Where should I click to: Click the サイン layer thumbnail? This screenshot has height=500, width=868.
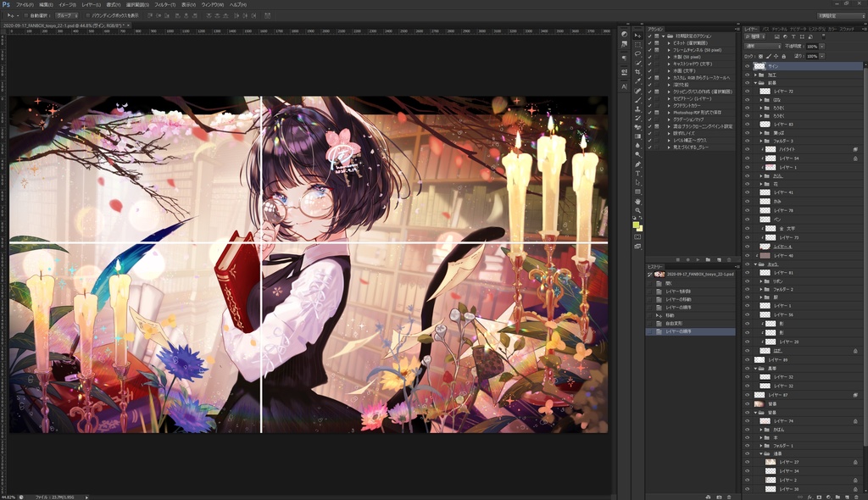pos(759,66)
